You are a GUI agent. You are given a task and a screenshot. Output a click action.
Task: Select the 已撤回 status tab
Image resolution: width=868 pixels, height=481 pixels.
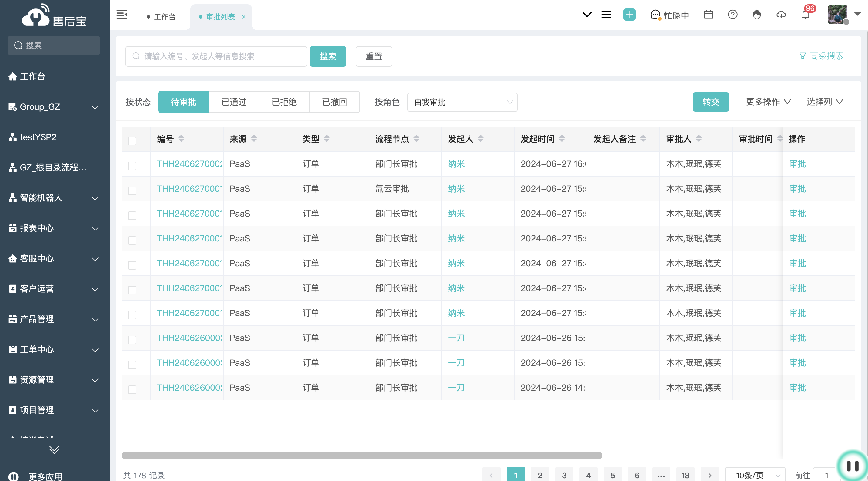point(334,102)
